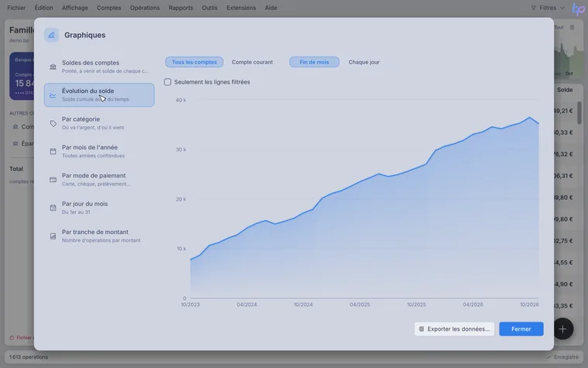Open the Rapports menu

click(181, 8)
